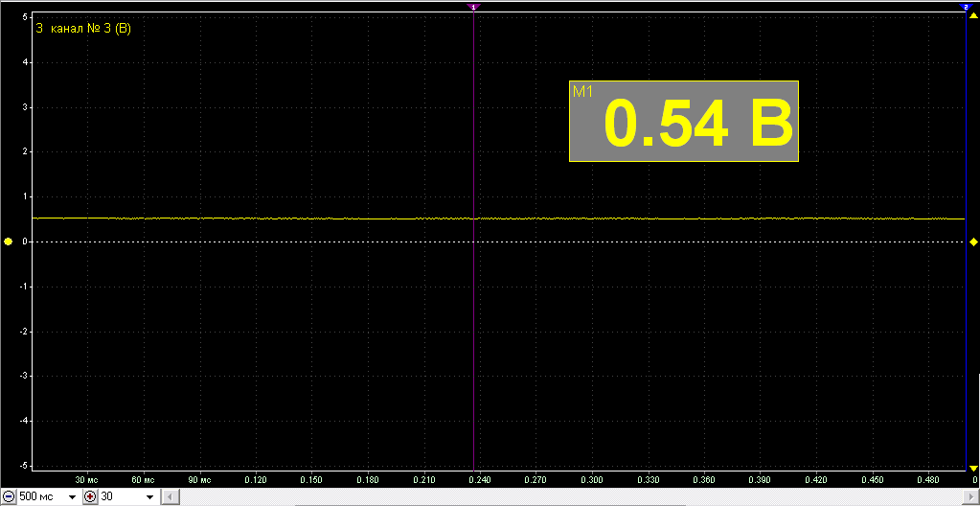Click the minus zoom-out time button
This screenshot has width=980, height=506.
10,496
